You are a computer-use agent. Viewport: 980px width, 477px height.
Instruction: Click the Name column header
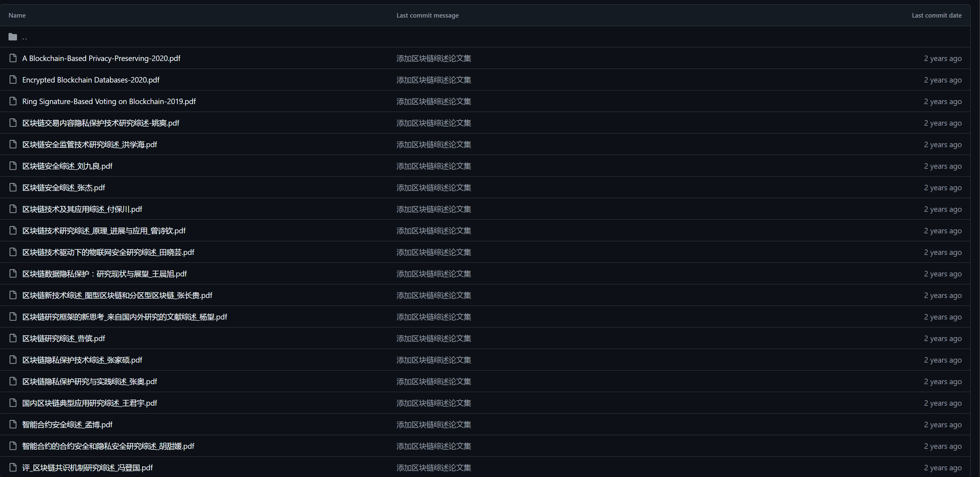tap(17, 15)
